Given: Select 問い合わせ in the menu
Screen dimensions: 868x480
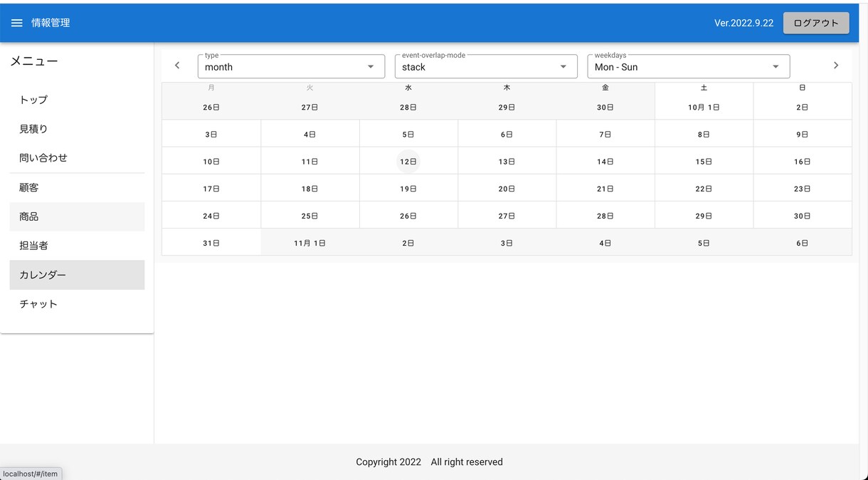Looking at the screenshot, I should (77, 158).
